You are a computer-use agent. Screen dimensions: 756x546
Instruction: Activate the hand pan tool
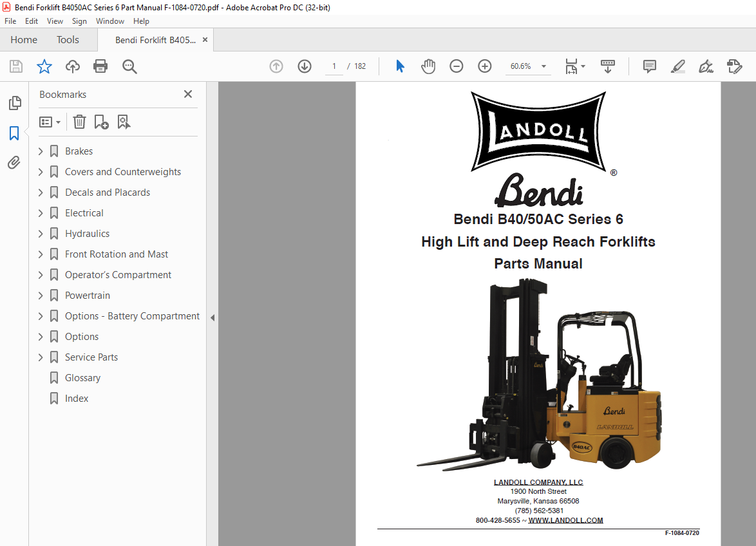click(x=428, y=66)
